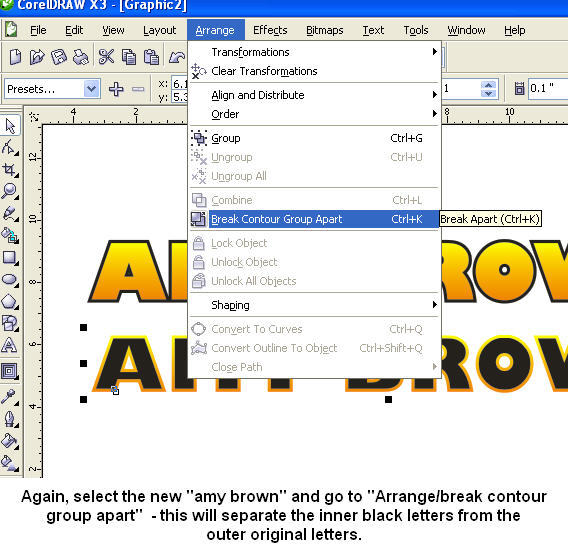The image size is (568, 554).
Task: Select the Pick tool in toolbox
Action: [x=10, y=126]
